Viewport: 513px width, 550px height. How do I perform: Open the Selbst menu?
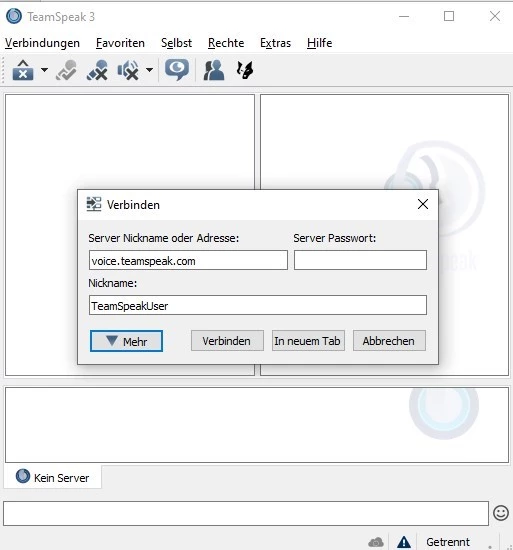pos(176,43)
